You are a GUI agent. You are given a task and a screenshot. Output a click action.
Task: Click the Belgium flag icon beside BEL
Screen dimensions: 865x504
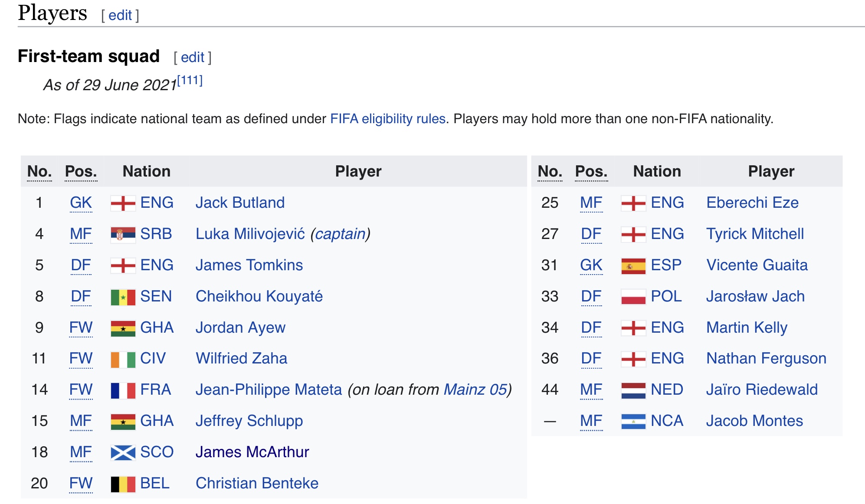click(x=123, y=484)
